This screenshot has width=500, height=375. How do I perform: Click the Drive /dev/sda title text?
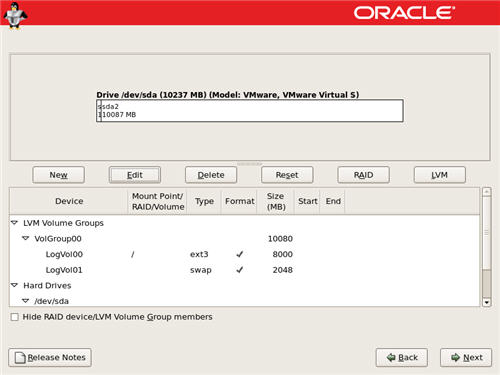(228, 95)
